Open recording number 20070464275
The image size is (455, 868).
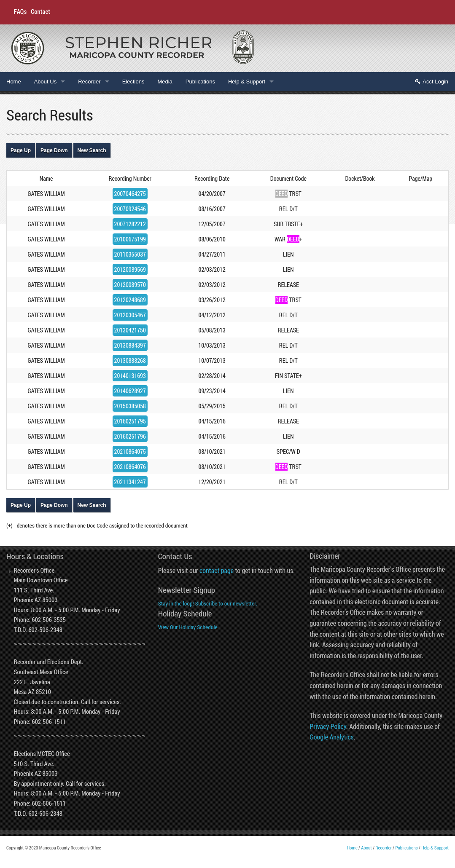[x=130, y=194]
